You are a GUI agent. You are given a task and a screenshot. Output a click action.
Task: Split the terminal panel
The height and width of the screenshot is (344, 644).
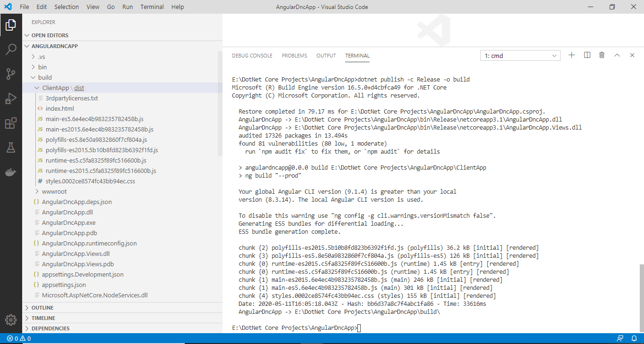587,55
